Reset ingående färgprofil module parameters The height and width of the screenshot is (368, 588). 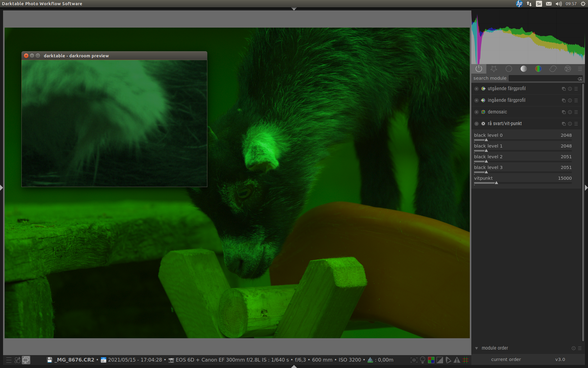pos(570,101)
